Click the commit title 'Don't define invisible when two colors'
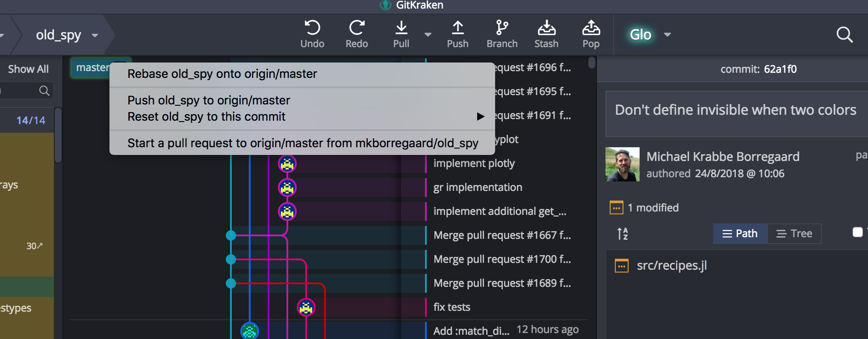 coord(735,110)
